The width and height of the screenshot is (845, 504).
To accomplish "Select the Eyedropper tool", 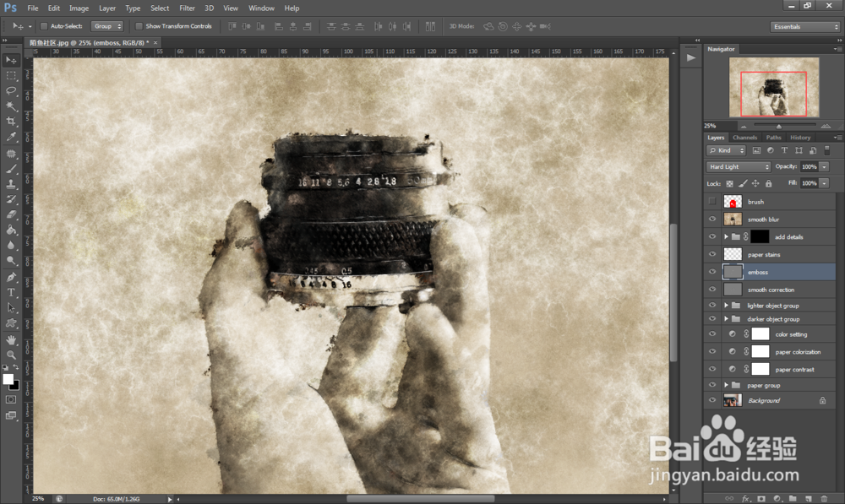I will click(x=11, y=137).
